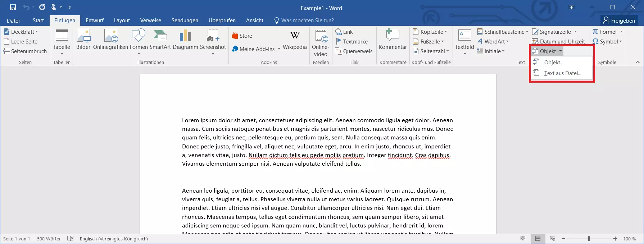Switch to the Layout ribbon tab
This screenshot has width=644, height=244.
[122, 20]
